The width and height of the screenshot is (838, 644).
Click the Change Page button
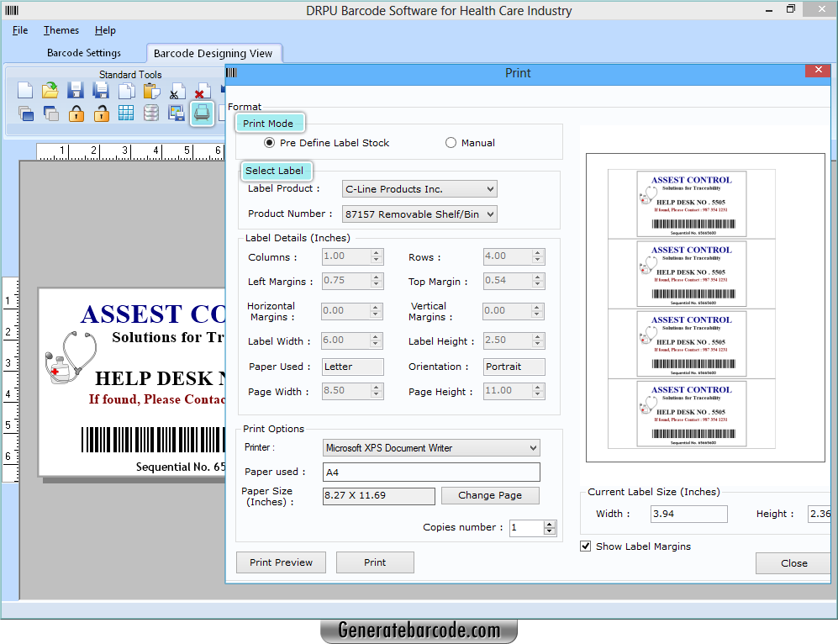tap(490, 495)
